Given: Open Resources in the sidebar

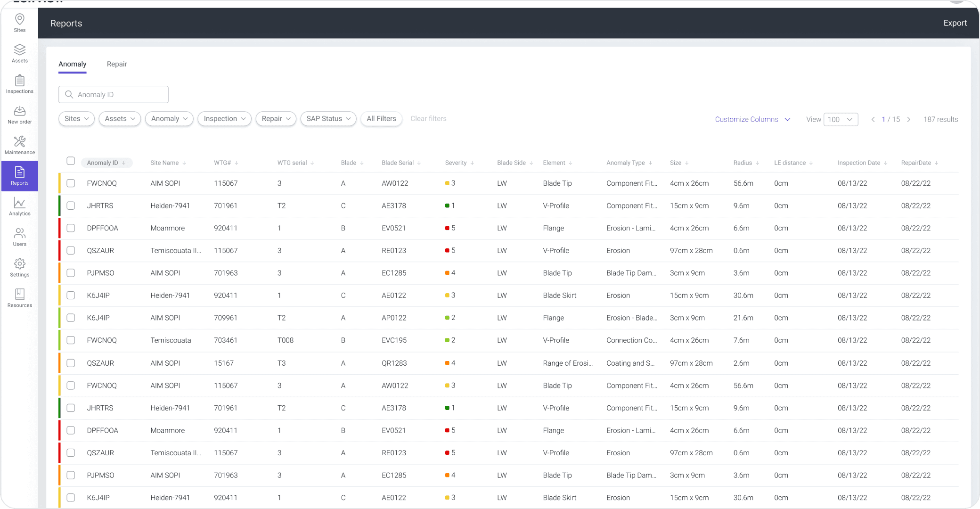Looking at the screenshot, I should tap(20, 299).
